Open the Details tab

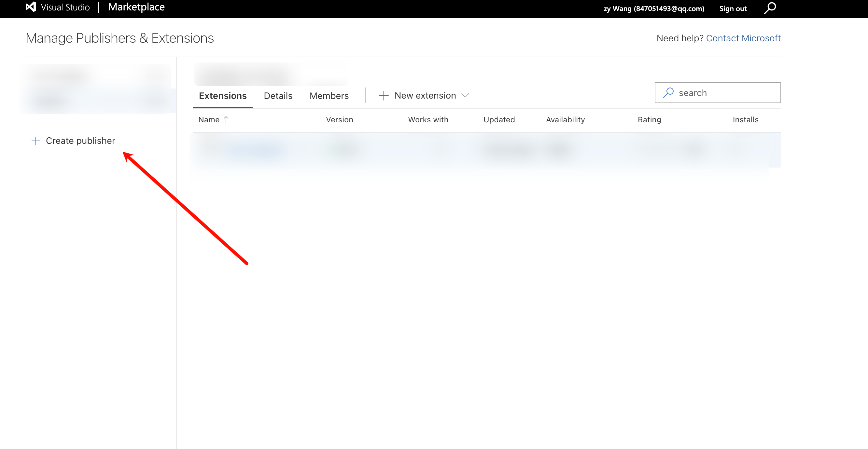pyautogui.click(x=278, y=96)
